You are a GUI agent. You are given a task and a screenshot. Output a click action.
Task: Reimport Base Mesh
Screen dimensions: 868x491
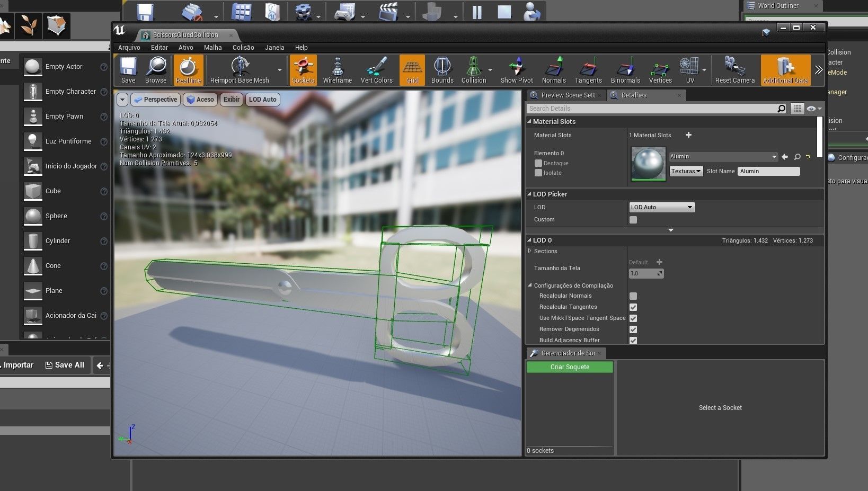(x=240, y=70)
